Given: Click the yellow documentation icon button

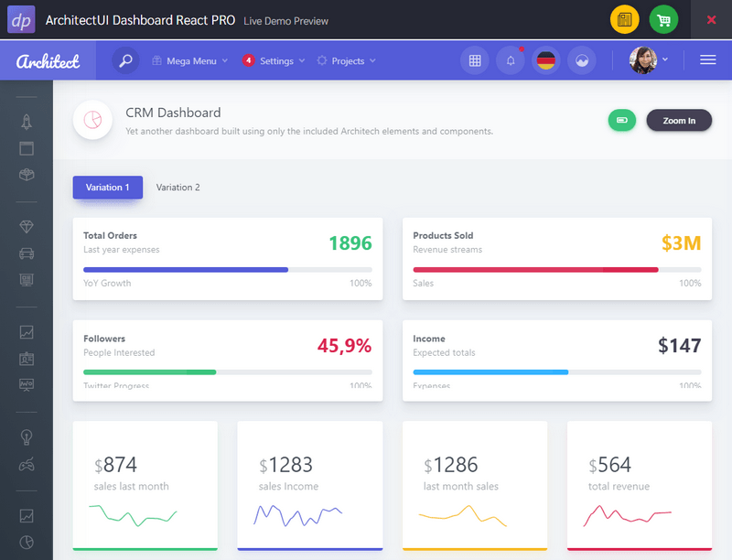Looking at the screenshot, I should (x=625, y=19).
